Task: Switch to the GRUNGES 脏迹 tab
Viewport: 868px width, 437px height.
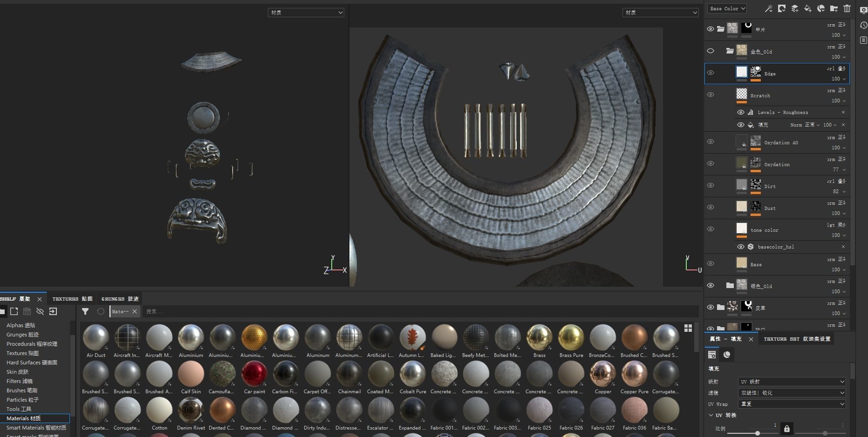Action: [x=120, y=299]
